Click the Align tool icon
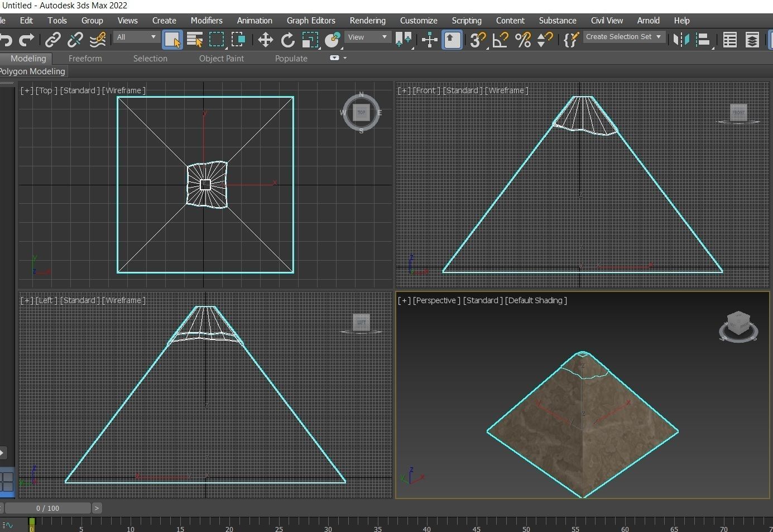773x532 pixels. 704,40
